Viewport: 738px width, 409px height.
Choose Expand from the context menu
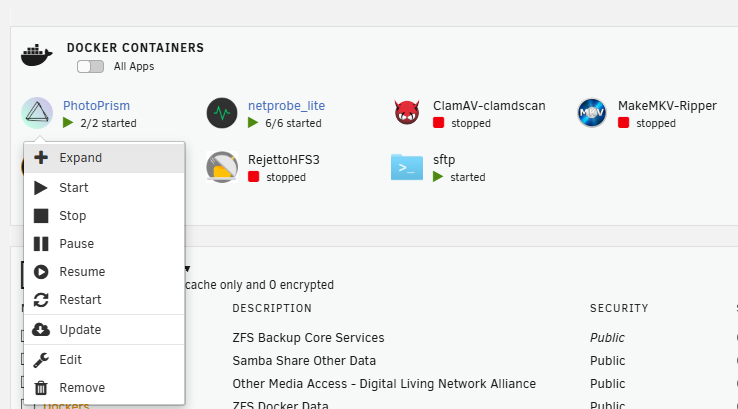[104, 158]
